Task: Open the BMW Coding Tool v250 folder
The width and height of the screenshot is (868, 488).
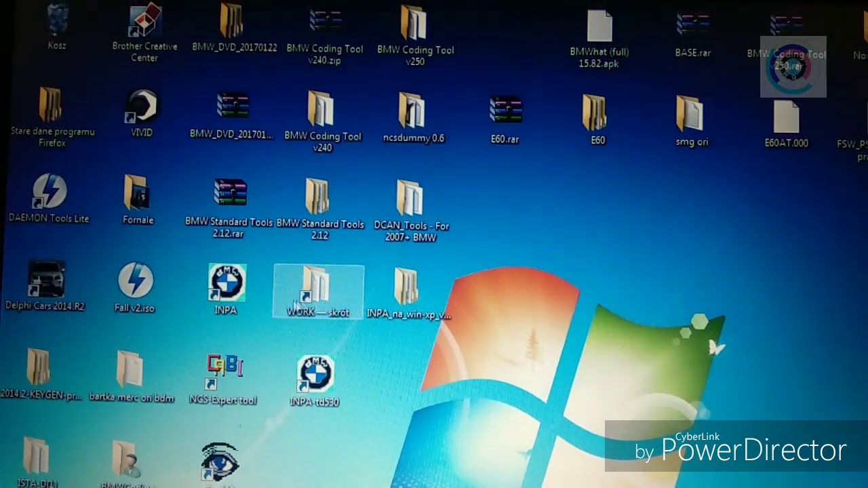Action: (x=415, y=35)
